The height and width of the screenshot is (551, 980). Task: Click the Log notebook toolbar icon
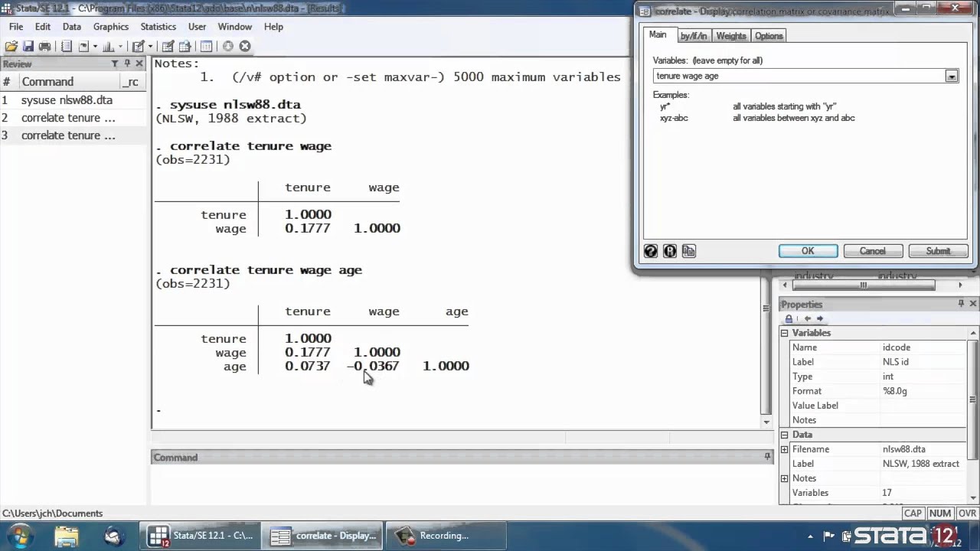66,46
